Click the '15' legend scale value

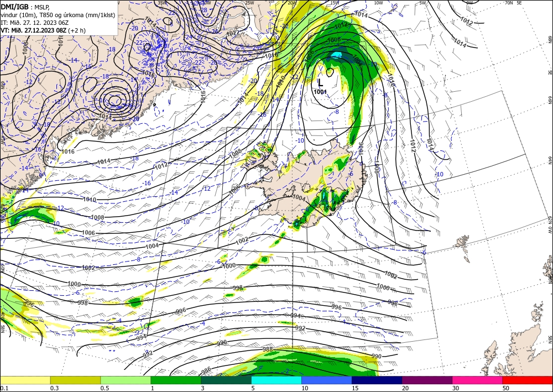click(355, 388)
